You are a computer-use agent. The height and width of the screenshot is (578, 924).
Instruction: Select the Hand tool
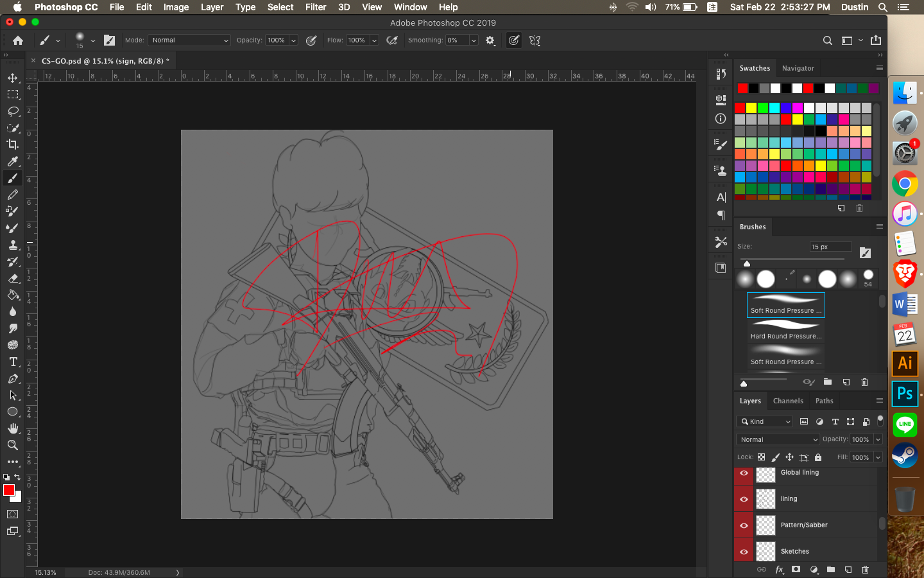13,428
